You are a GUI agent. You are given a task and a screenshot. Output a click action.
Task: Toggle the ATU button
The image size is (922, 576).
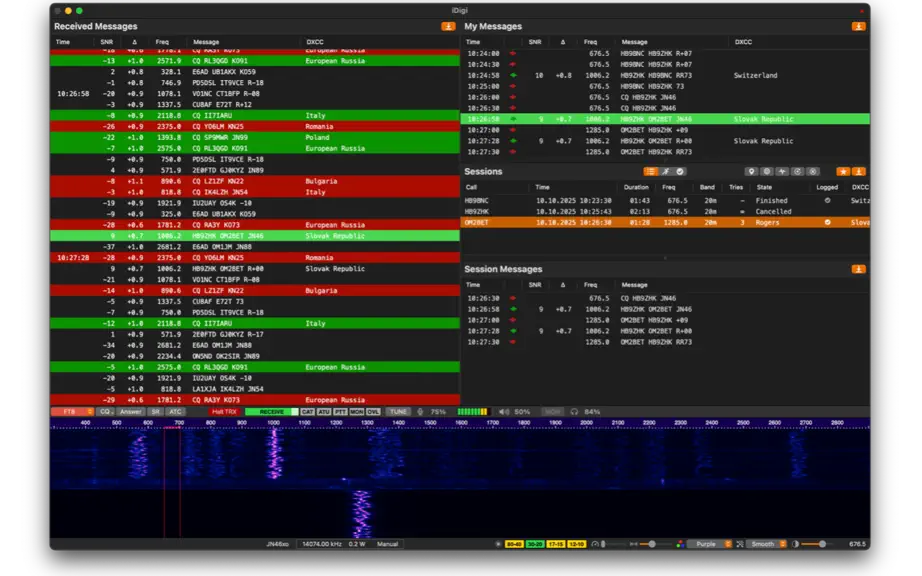click(324, 412)
